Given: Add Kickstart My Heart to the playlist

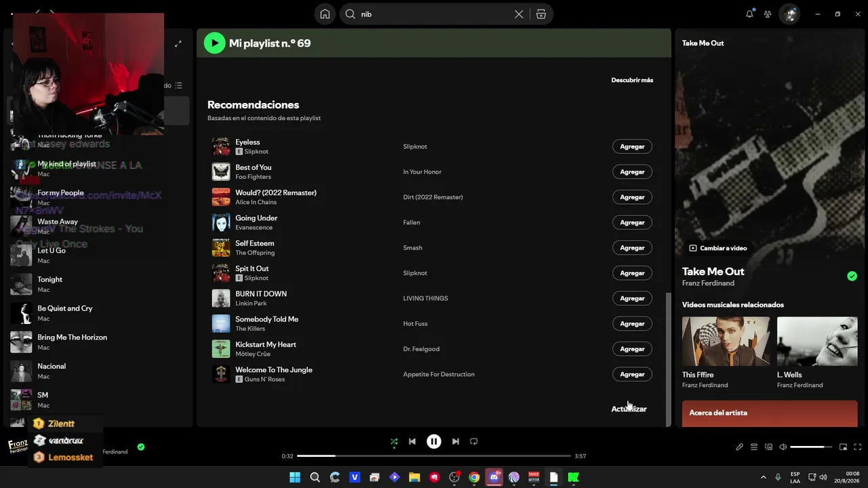Looking at the screenshot, I should tap(632, 349).
